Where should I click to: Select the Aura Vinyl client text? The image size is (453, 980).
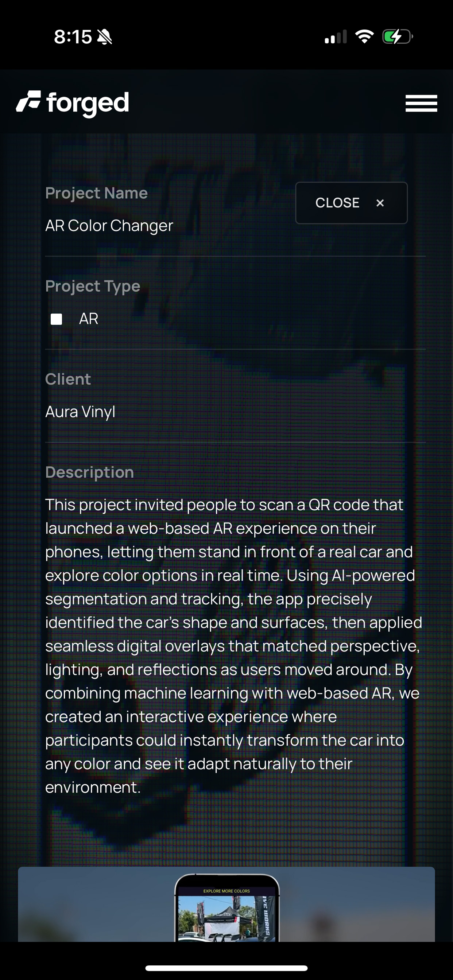pos(80,412)
